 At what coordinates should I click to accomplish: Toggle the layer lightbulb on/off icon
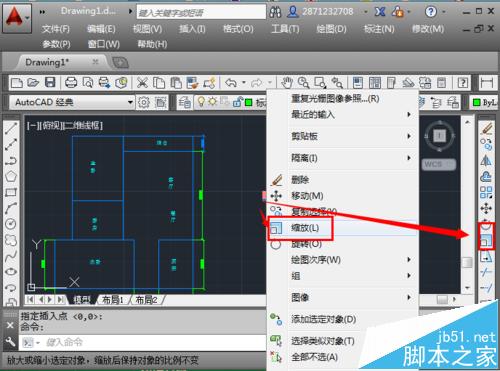pos(201,102)
